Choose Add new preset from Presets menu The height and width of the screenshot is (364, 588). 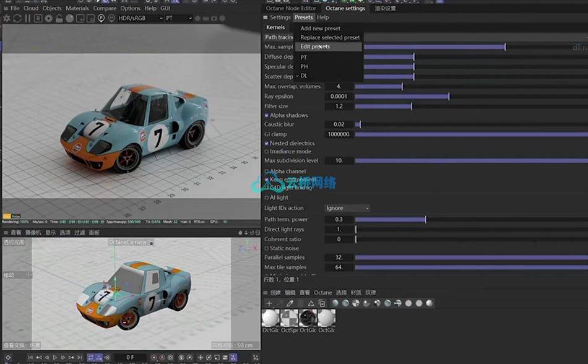pyautogui.click(x=320, y=28)
